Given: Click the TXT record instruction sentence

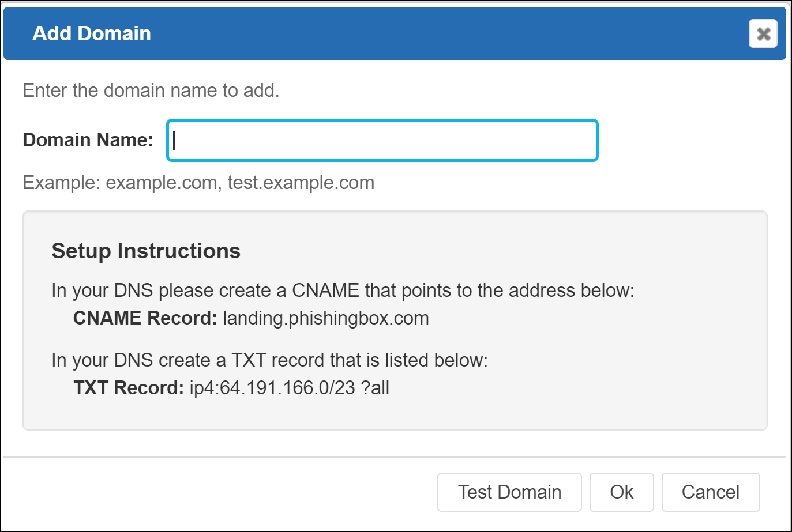Looking at the screenshot, I should click(x=269, y=360).
